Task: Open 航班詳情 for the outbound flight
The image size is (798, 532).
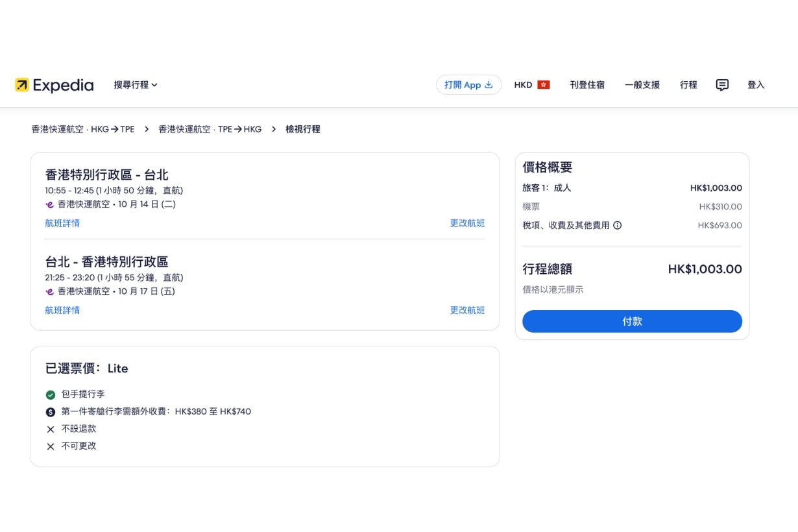Action: pos(62,223)
